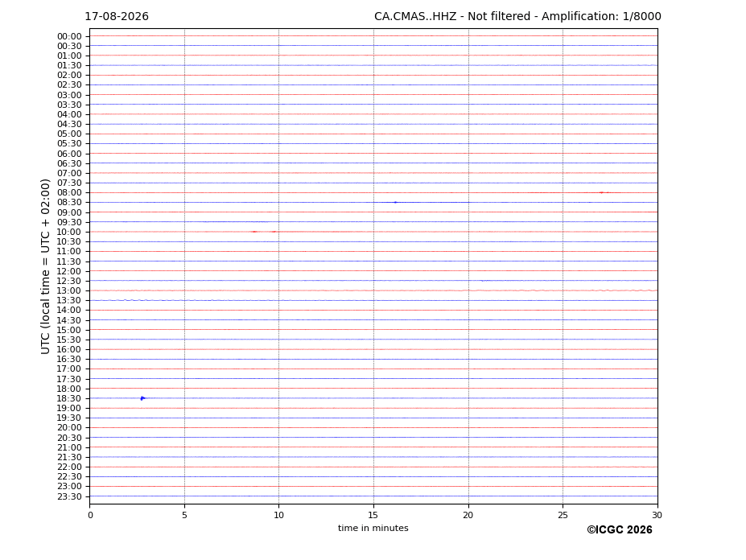Click the 13:00 time label
Screen dimensions: 746x560
(69, 290)
